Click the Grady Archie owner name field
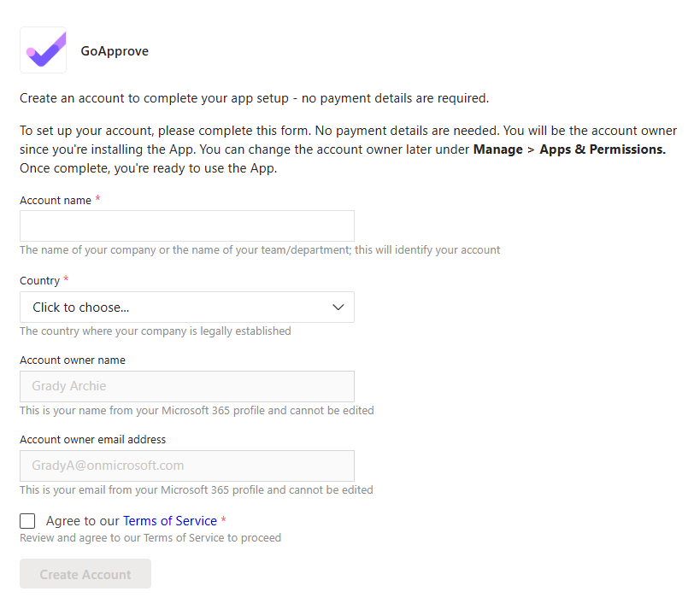This screenshot has height=615, width=700. click(186, 386)
